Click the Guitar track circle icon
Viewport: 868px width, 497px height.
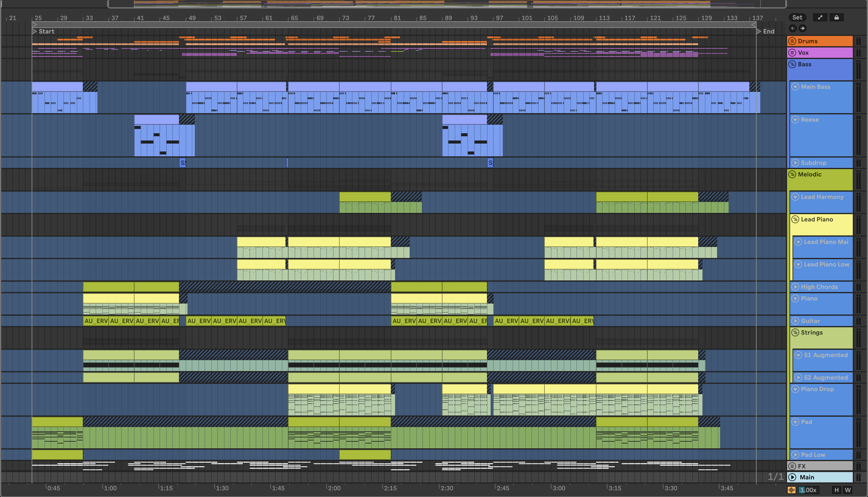click(795, 321)
